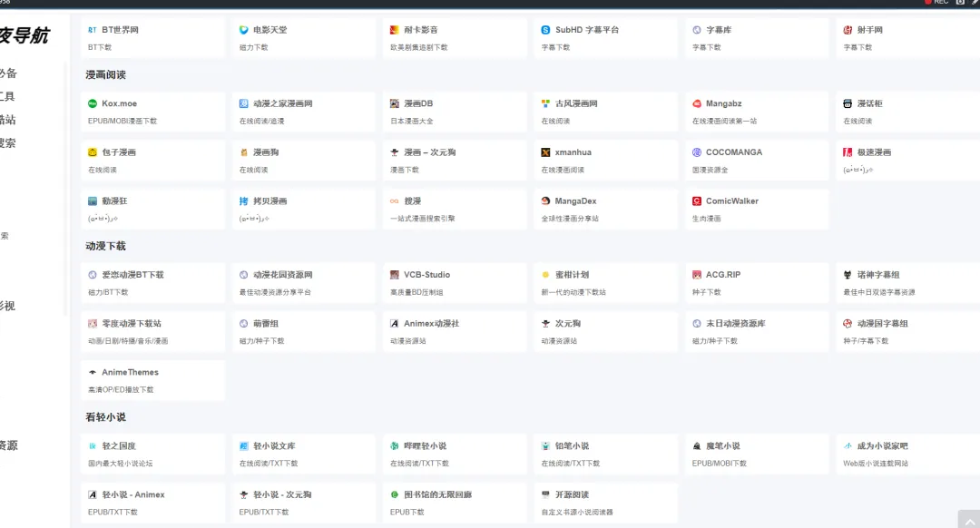Image resolution: width=980 pixels, height=528 pixels.
Task: Click the Animex动漫社 letter A icon
Action: click(x=395, y=324)
